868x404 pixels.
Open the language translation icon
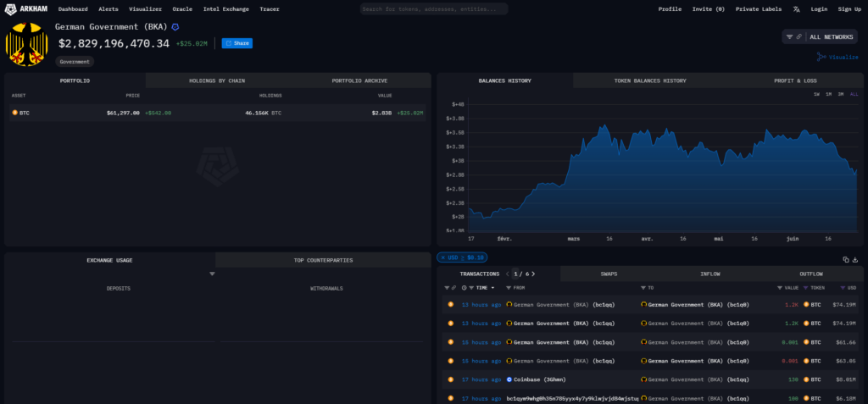pos(796,9)
